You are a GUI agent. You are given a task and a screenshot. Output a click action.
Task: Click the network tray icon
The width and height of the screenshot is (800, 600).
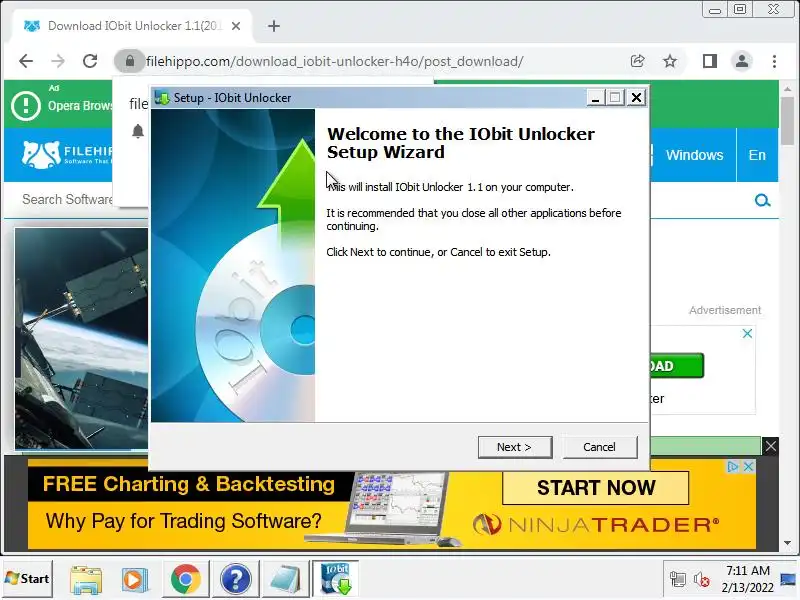(678, 579)
